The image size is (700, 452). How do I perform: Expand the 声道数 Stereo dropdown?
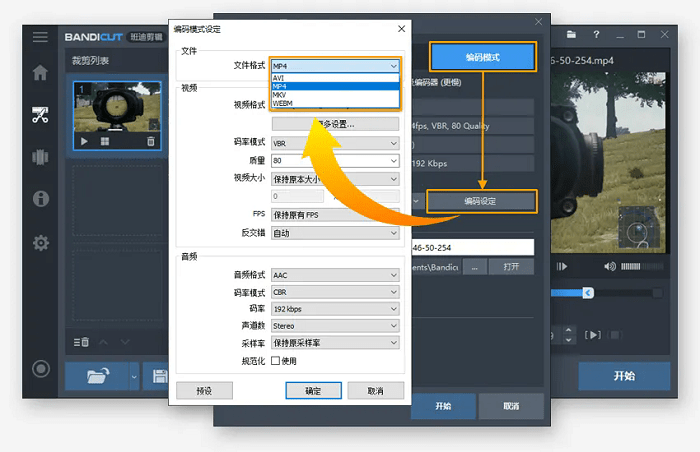coord(335,326)
